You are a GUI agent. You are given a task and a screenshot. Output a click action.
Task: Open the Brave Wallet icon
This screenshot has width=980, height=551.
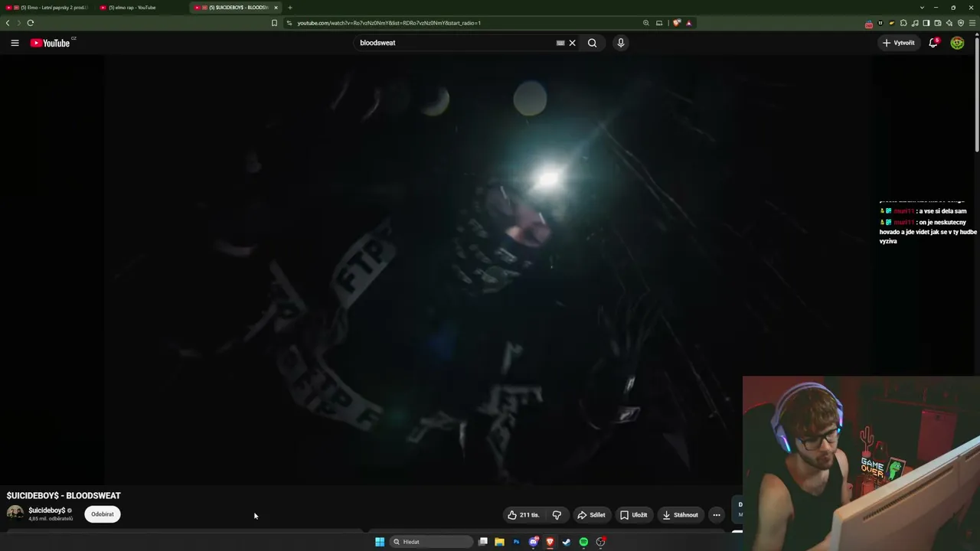coord(938,23)
